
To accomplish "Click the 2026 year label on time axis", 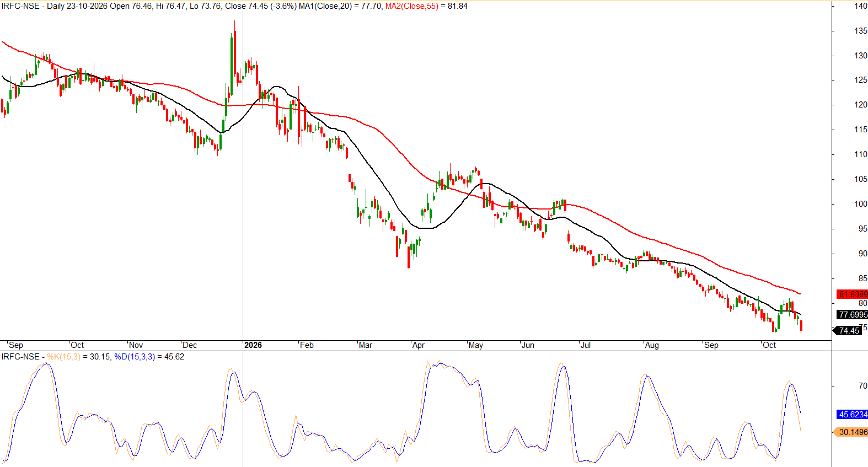I will tap(253, 345).
